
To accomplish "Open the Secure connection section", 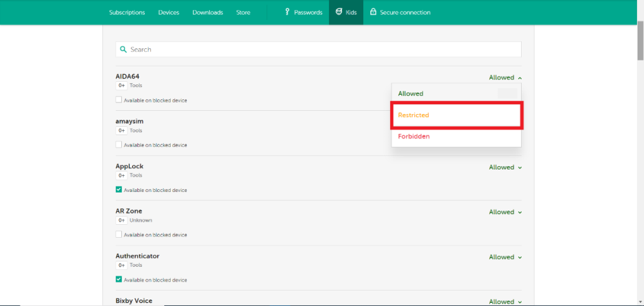I will click(x=400, y=12).
